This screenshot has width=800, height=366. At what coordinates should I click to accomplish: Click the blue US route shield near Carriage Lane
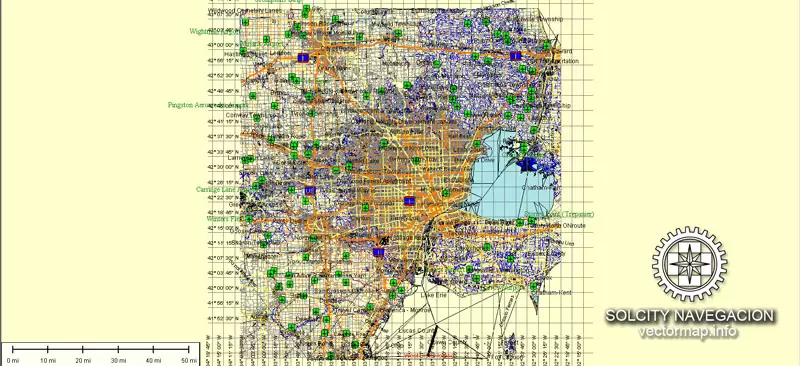click(309, 191)
